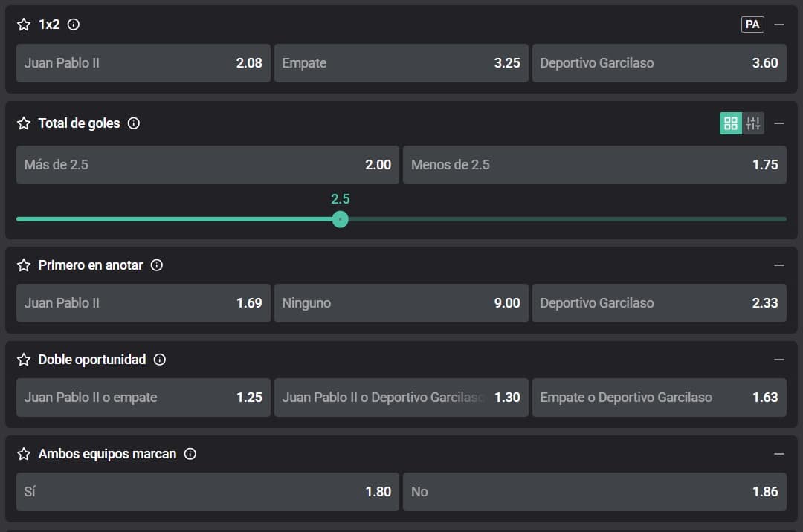The width and height of the screenshot is (803, 532).
Task: Switch Total de goles to grid view
Action: coord(730,123)
